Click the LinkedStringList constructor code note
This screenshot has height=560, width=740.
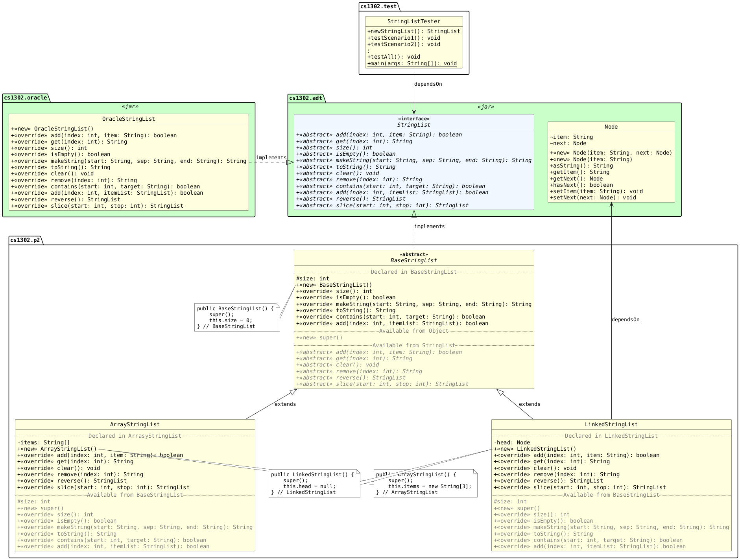pos(314,483)
